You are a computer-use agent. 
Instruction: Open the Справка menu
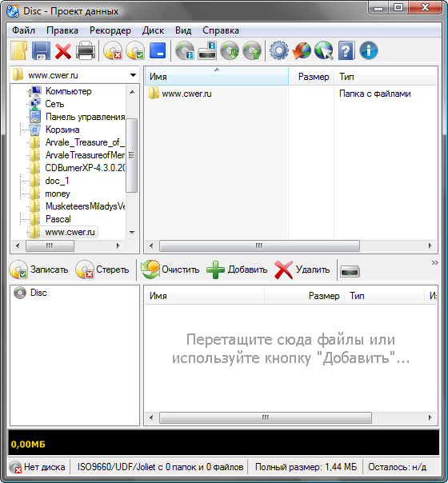point(221,30)
